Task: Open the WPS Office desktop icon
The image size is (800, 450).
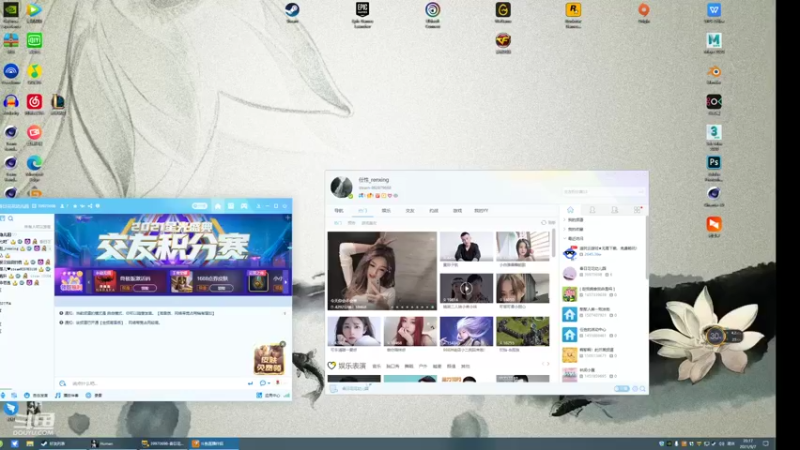Action: [714, 10]
